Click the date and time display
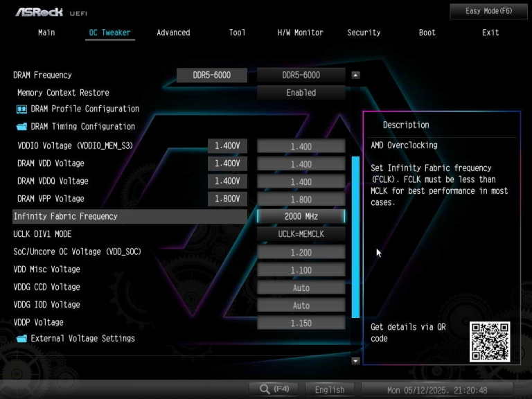 [437, 390]
